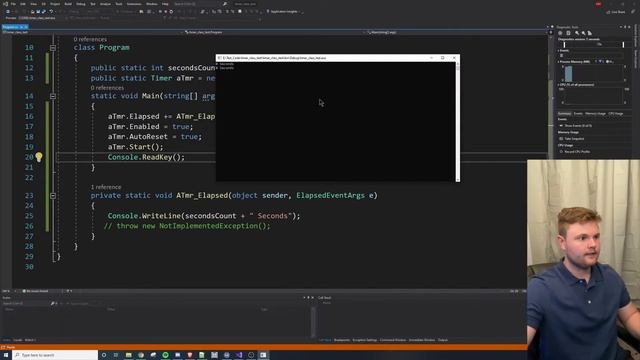Open the File menu
The image size is (640, 360).
tap(13, 4)
